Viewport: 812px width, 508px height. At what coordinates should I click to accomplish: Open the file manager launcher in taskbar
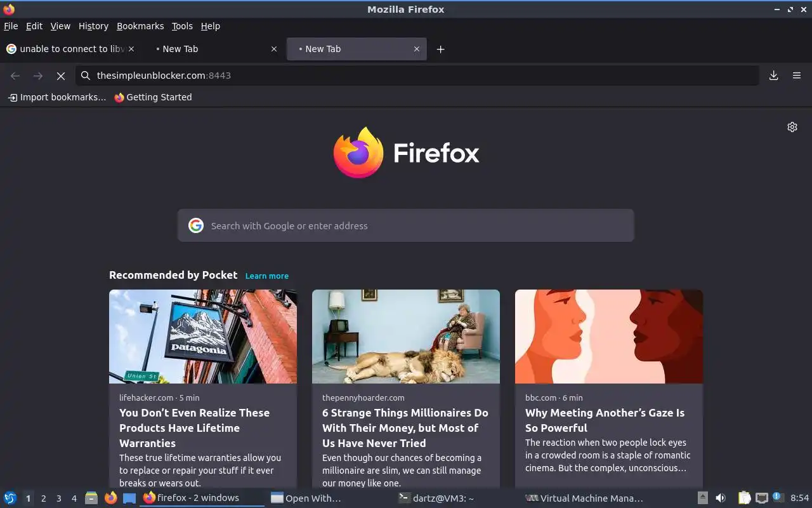91,498
